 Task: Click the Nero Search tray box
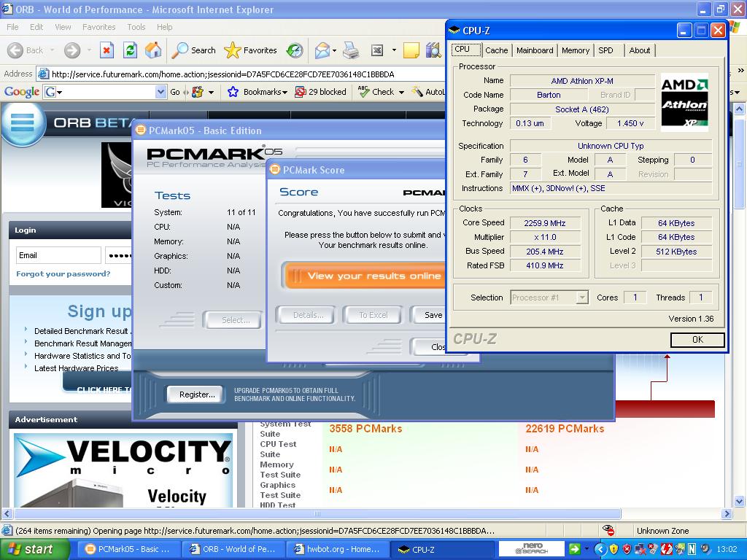[532, 548]
